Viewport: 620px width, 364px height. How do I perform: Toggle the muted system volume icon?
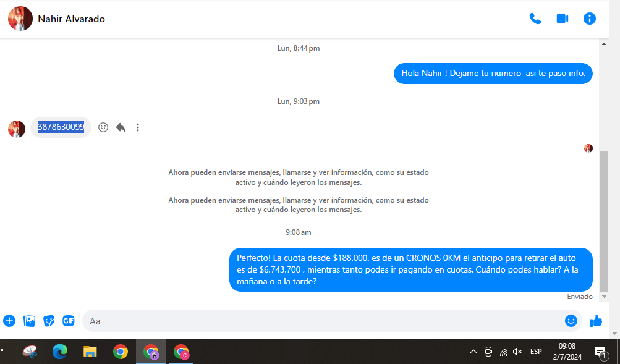coord(518,352)
